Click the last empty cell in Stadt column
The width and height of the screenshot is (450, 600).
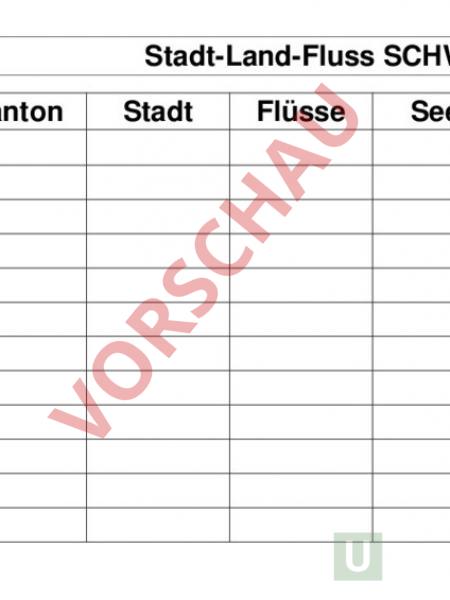158,525
